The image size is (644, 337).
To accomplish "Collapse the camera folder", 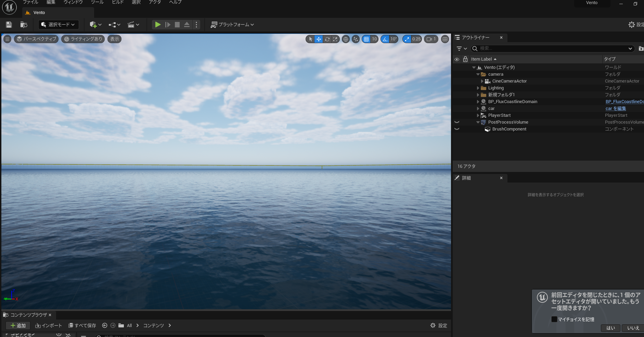I will tap(478, 74).
